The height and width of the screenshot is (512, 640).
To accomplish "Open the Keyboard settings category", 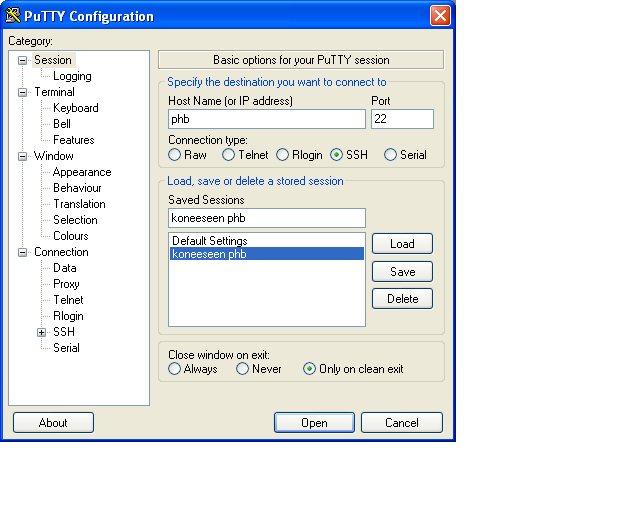I will click(76, 108).
